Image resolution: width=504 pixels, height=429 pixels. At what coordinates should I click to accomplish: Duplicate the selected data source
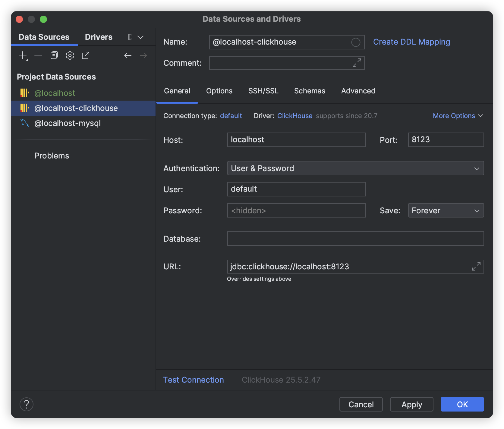[x=54, y=55]
